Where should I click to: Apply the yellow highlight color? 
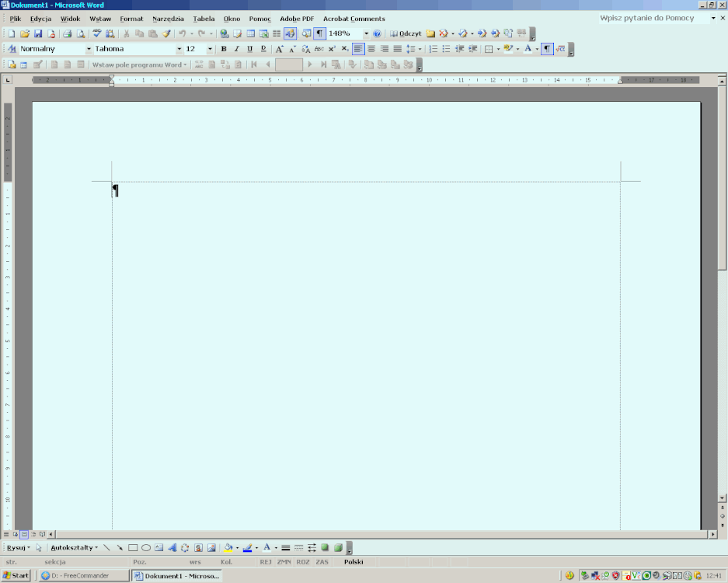click(508, 49)
